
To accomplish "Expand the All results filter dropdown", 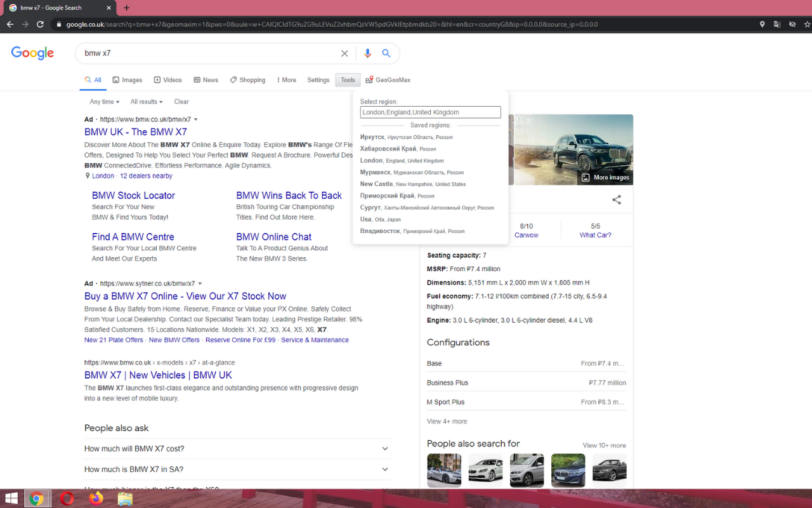I will [x=147, y=102].
